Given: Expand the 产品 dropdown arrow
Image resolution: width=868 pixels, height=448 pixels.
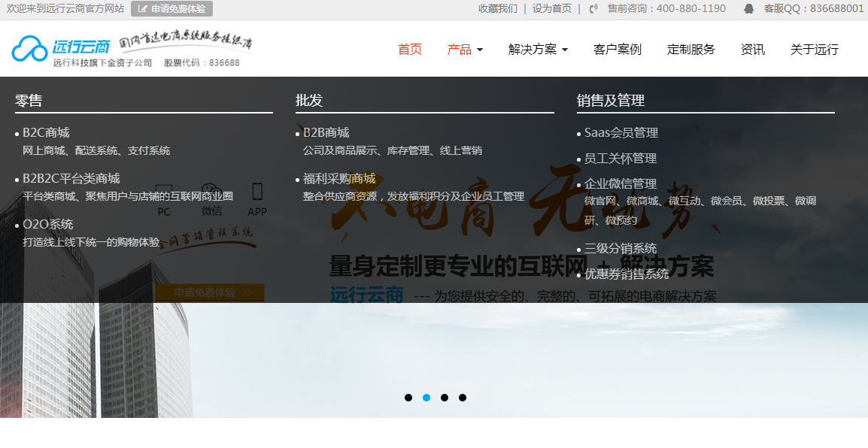Looking at the screenshot, I should [480, 50].
